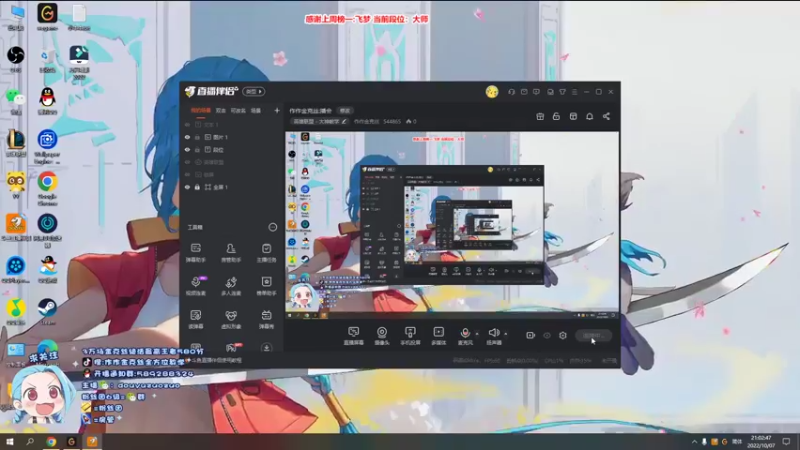
Task: Open the OBS Studio desktop shortcut
Action: point(16,59)
